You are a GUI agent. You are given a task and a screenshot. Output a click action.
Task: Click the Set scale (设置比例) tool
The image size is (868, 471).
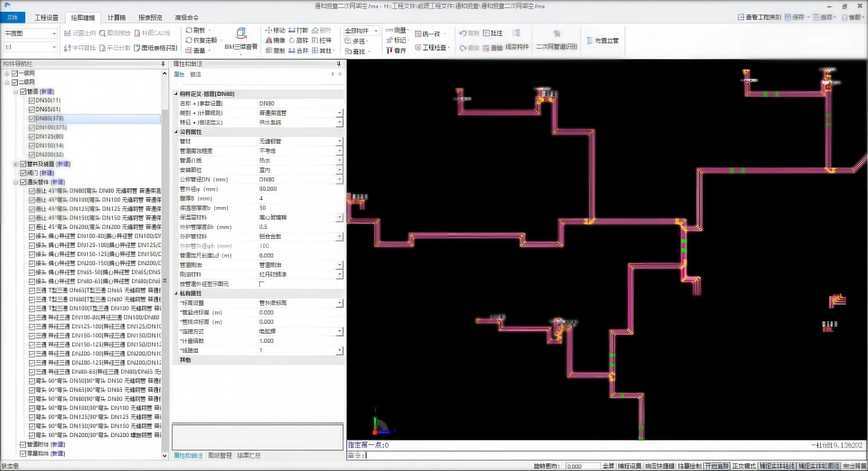[80, 33]
